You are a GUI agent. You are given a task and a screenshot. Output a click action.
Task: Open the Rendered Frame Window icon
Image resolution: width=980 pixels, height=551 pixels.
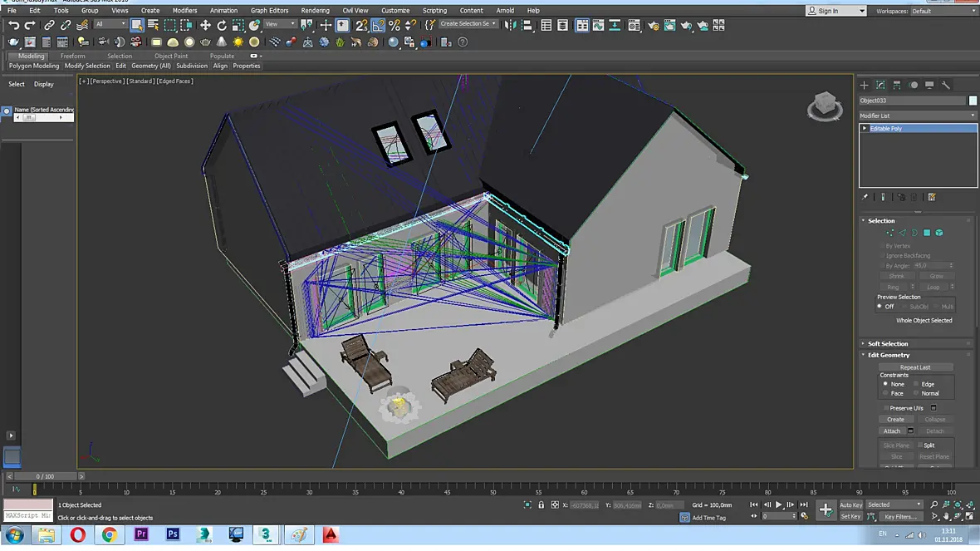pos(669,26)
